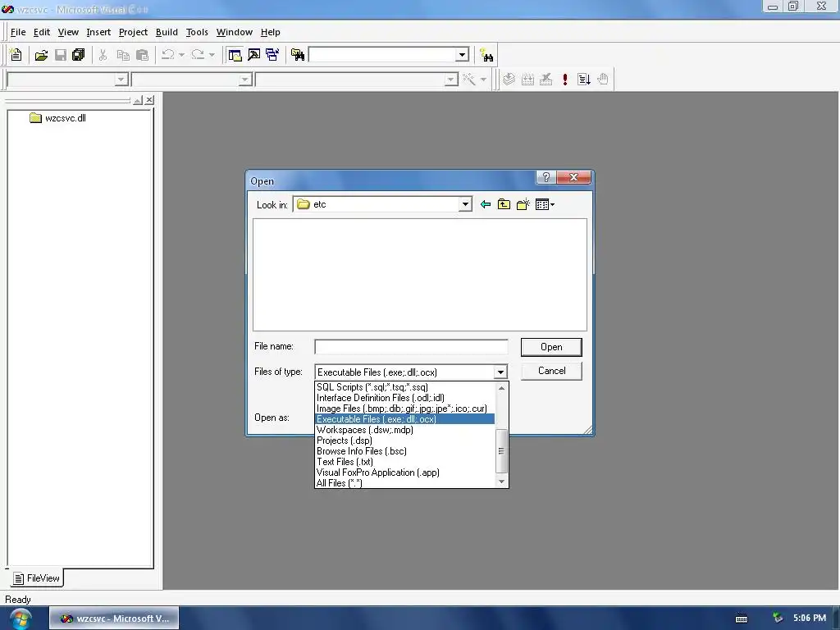Click the Search binoculars icon
Screen dimensions: 840x630
point(486,55)
